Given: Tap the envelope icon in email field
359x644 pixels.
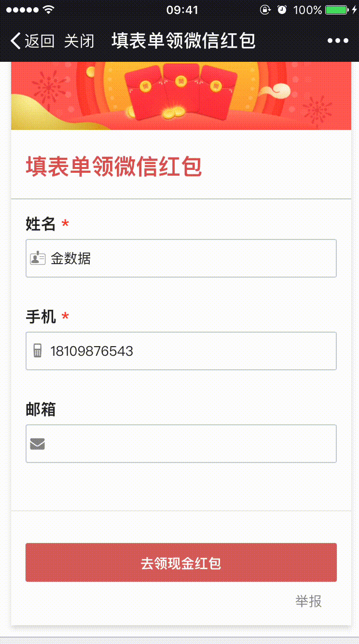Looking at the screenshot, I should tap(38, 444).
